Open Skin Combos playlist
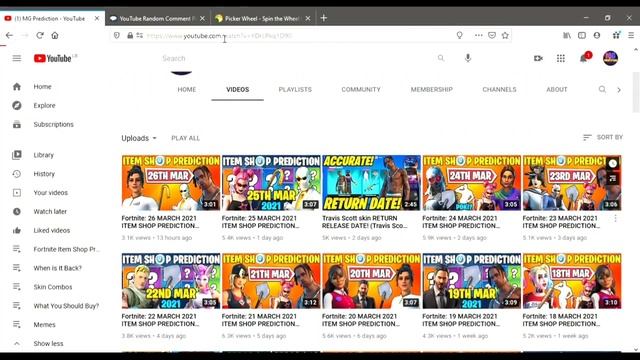The image size is (640, 360). coord(53,287)
